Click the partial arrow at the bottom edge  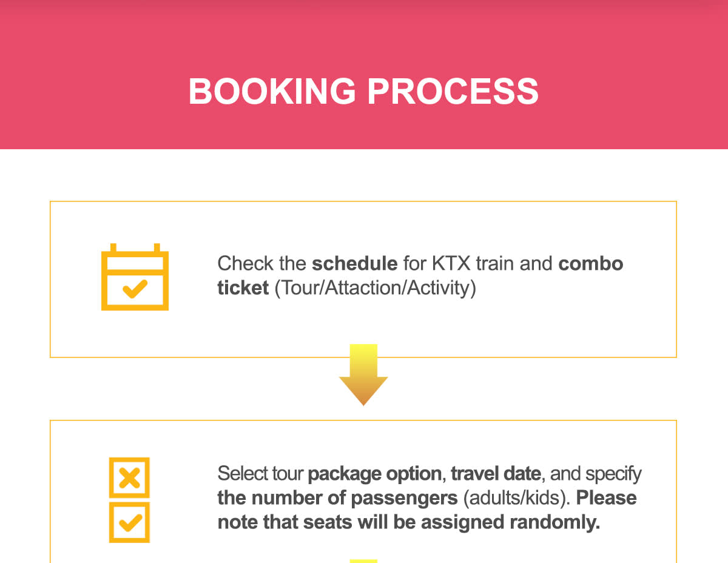point(363,560)
